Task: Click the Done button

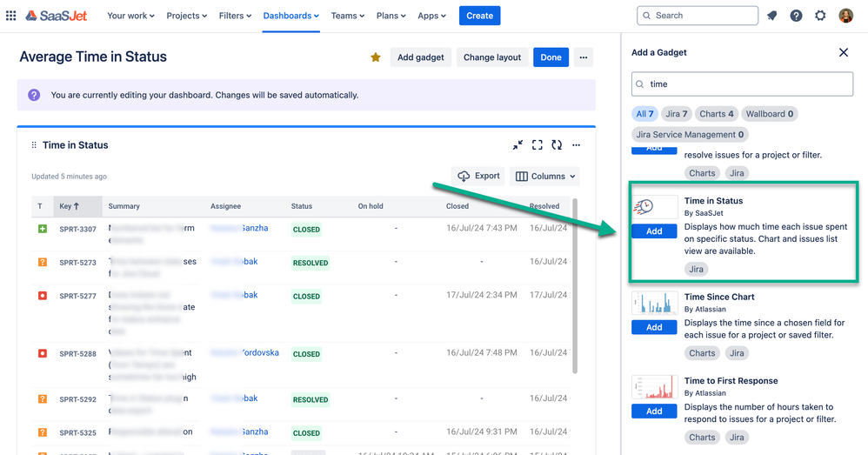Action: point(551,57)
